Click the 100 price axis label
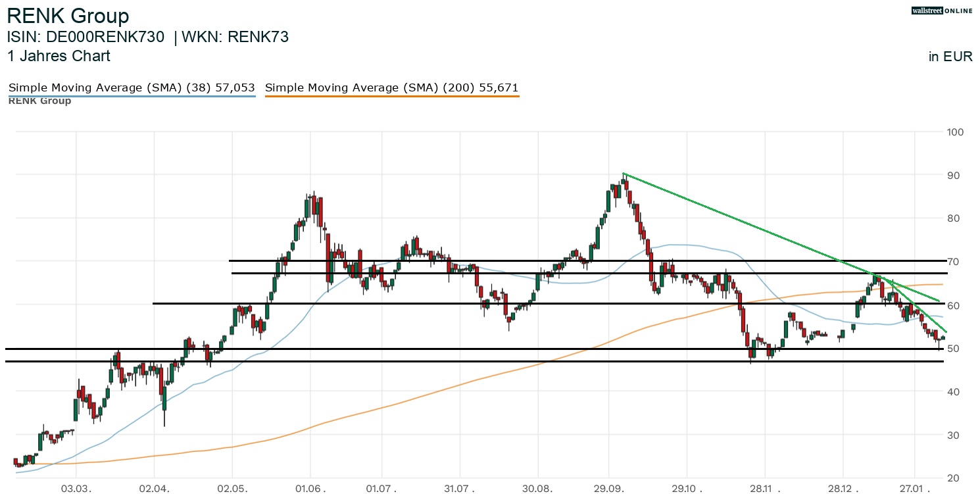 [x=954, y=132]
